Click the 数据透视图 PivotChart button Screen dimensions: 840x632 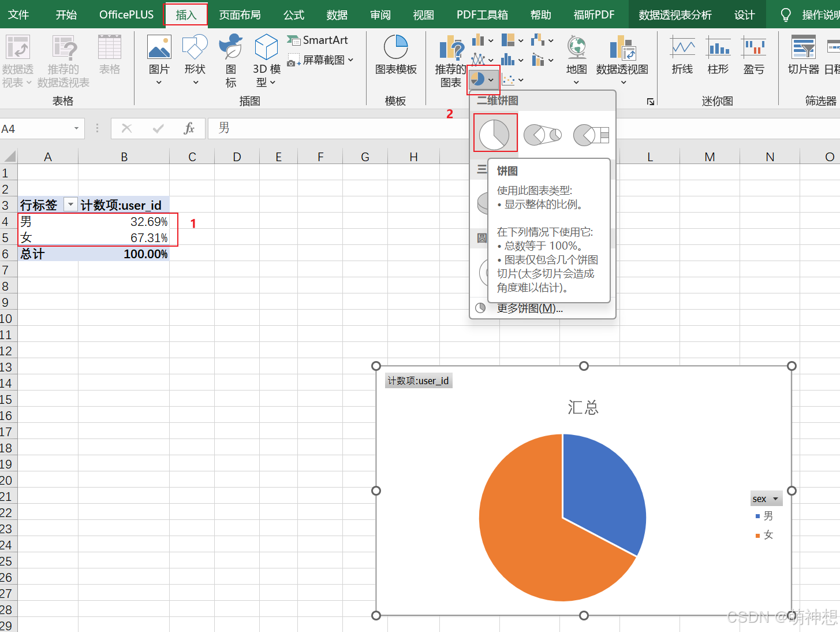(622, 60)
